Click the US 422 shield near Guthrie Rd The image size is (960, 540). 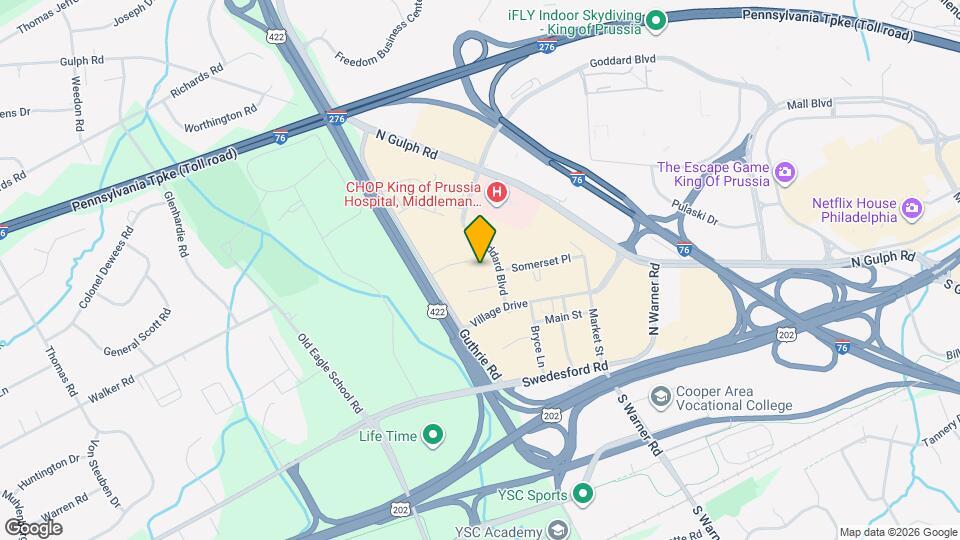437,312
